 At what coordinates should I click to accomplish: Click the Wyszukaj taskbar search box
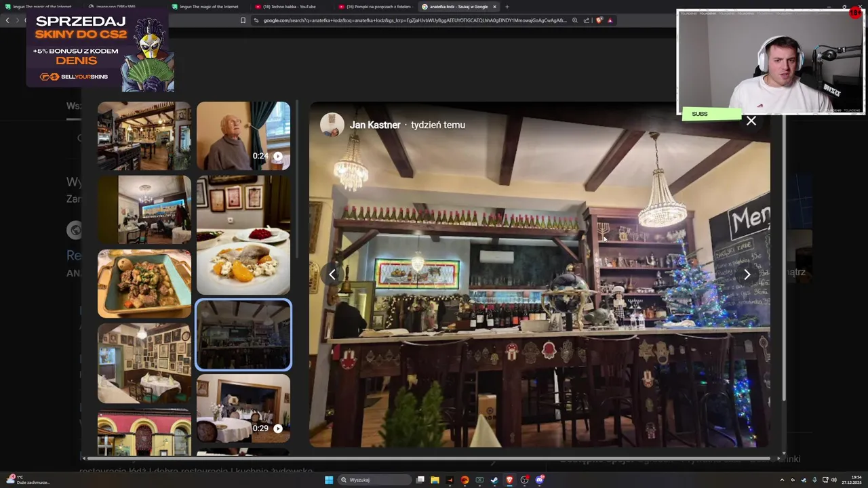click(x=375, y=480)
